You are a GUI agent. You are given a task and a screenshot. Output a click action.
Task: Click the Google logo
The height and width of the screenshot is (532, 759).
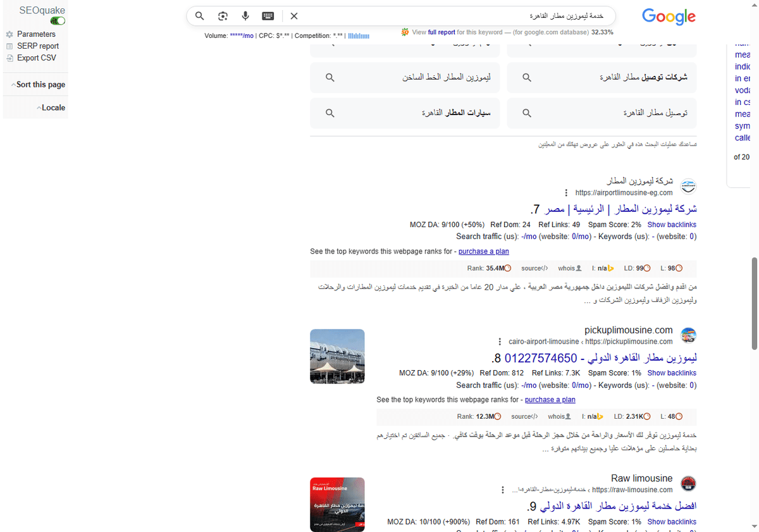[x=669, y=17]
